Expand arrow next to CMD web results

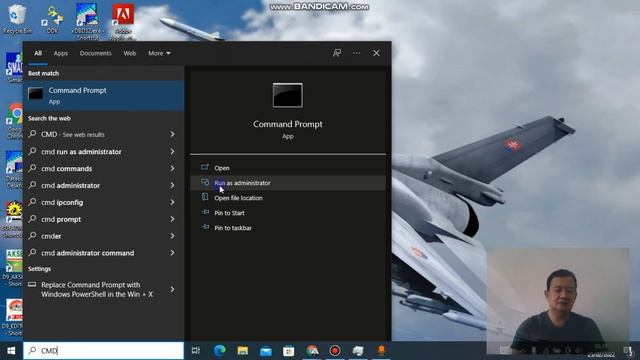pos(172,134)
